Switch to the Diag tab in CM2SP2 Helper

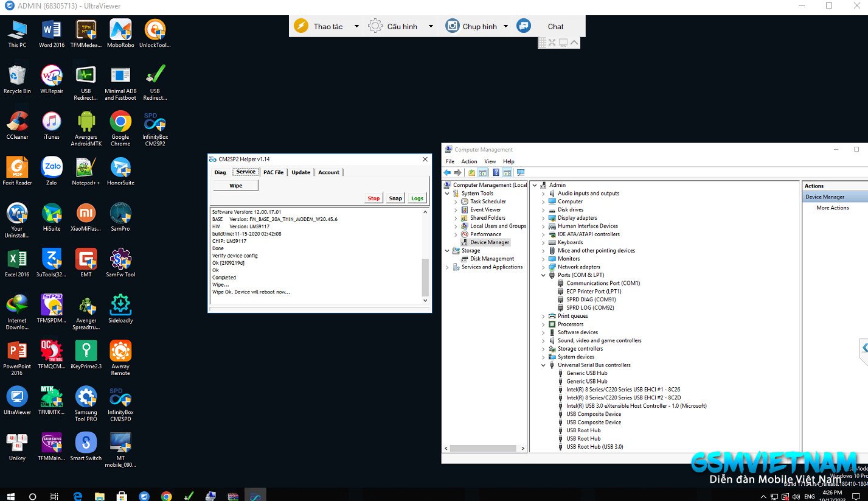pos(220,172)
